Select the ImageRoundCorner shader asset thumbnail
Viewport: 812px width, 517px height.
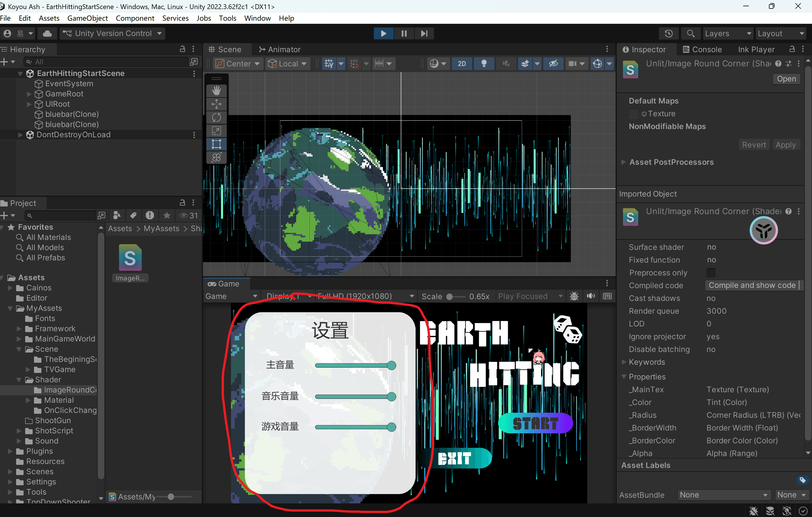click(130, 258)
